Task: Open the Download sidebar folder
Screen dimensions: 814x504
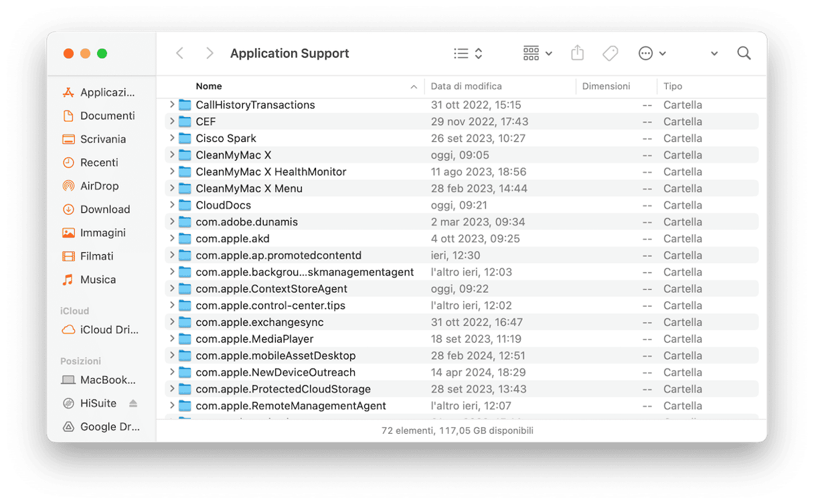Action: [x=104, y=209]
